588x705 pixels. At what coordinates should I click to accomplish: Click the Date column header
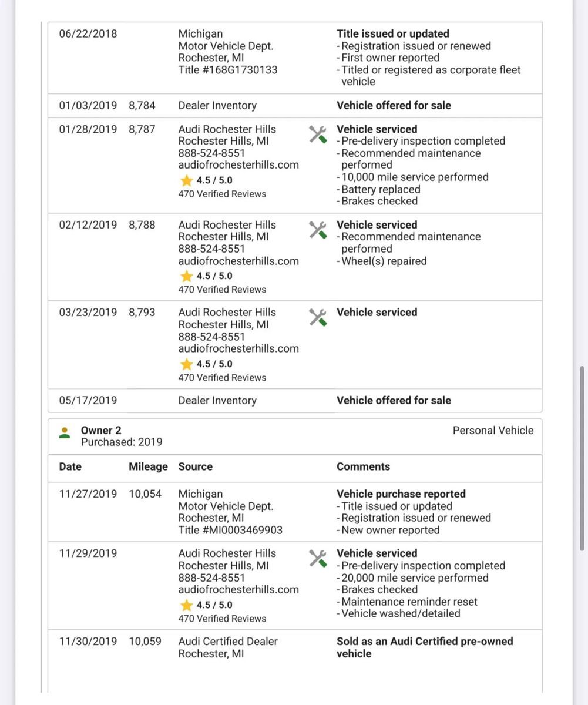point(70,466)
